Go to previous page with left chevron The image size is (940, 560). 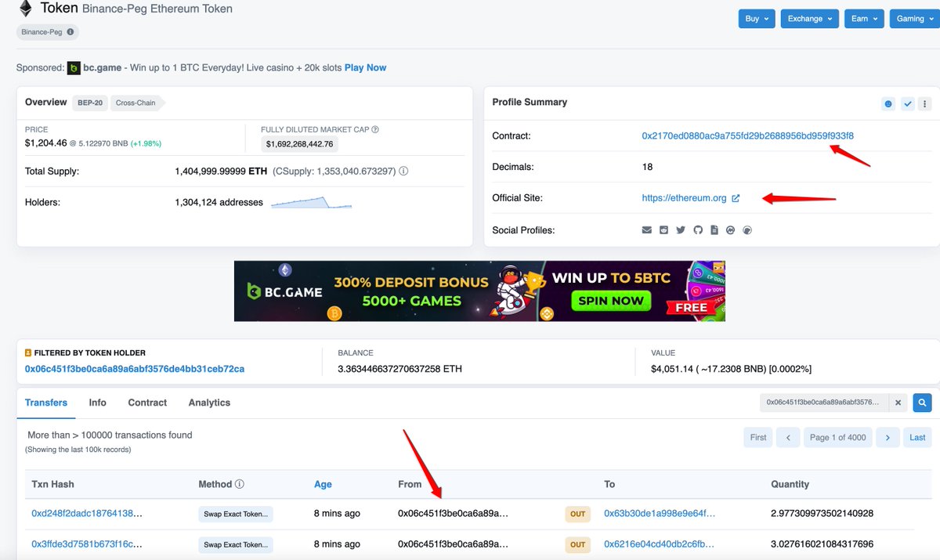[x=788, y=437]
